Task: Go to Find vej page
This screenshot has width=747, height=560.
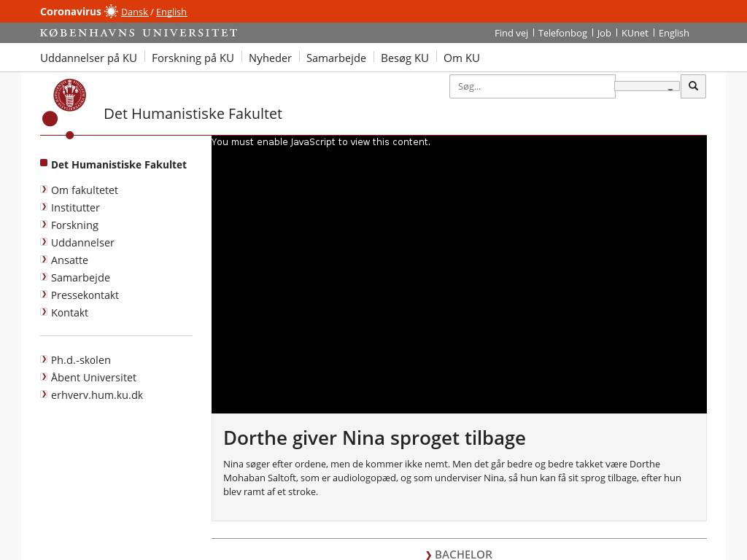Action: tap(511, 33)
